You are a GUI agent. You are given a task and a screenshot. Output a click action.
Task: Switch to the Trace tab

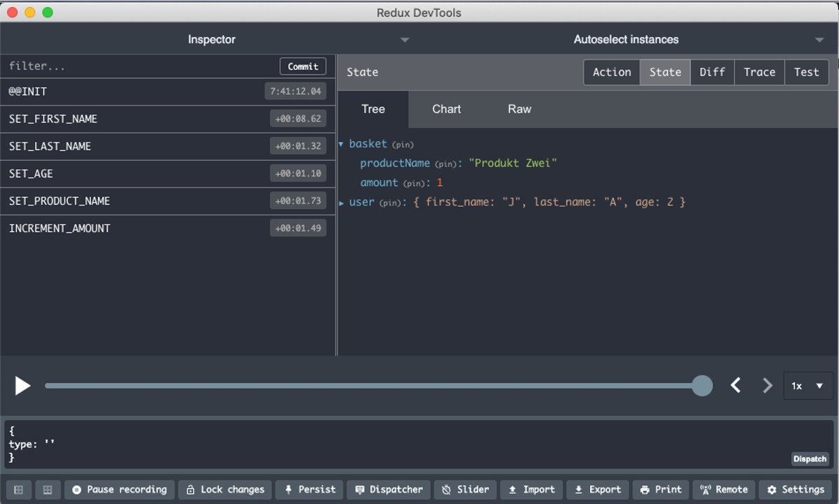[759, 72]
